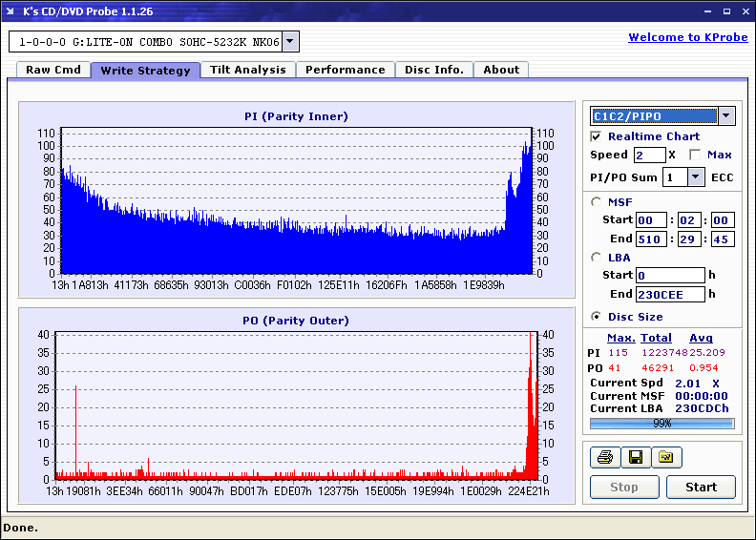
Task: Click the 99% scan progress bar
Action: [x=661, y=423]
